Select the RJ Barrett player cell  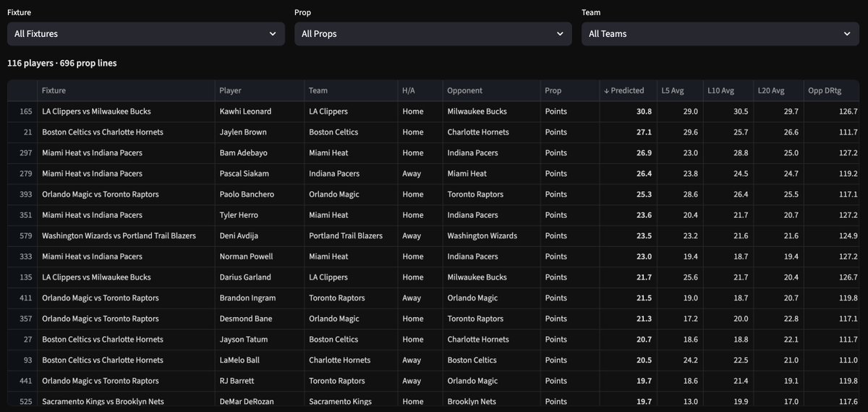[259, 381]
